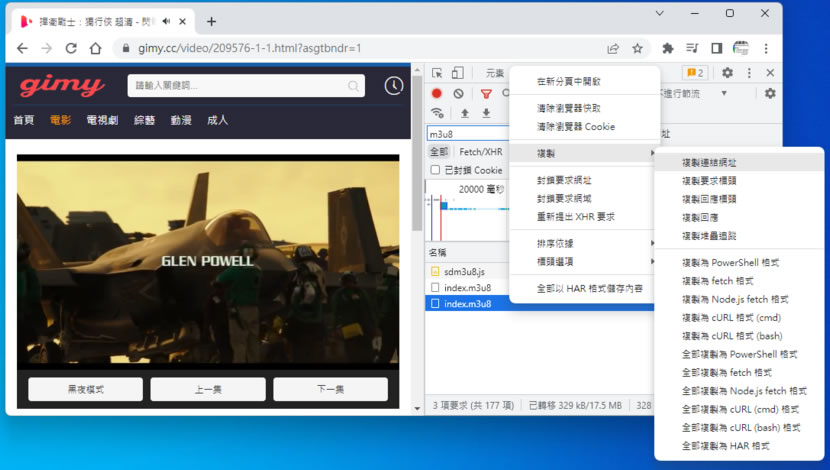Expand the 排序依據 submenu
Screen dimensions: 830x470
(584, 243)
